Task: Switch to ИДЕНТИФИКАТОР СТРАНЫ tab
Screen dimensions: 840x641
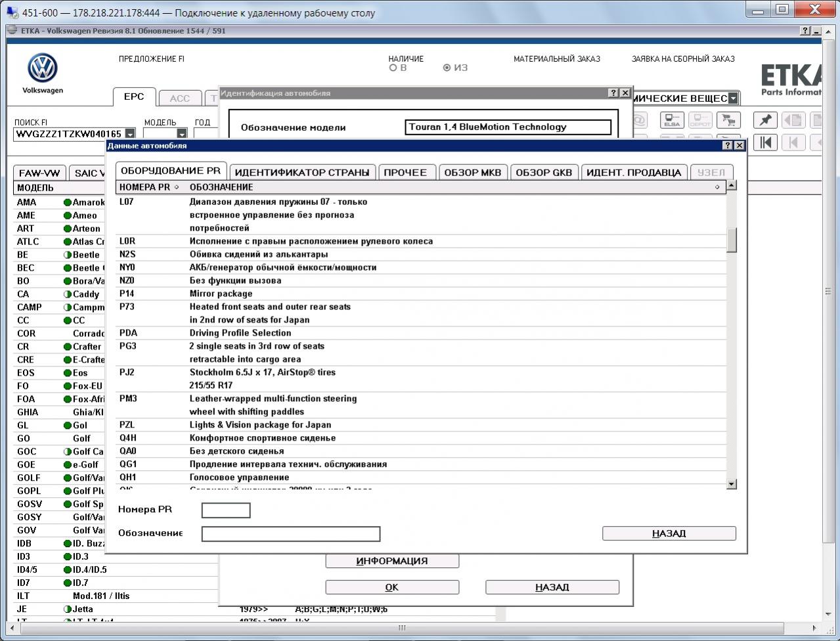Action: click(302, 172)
